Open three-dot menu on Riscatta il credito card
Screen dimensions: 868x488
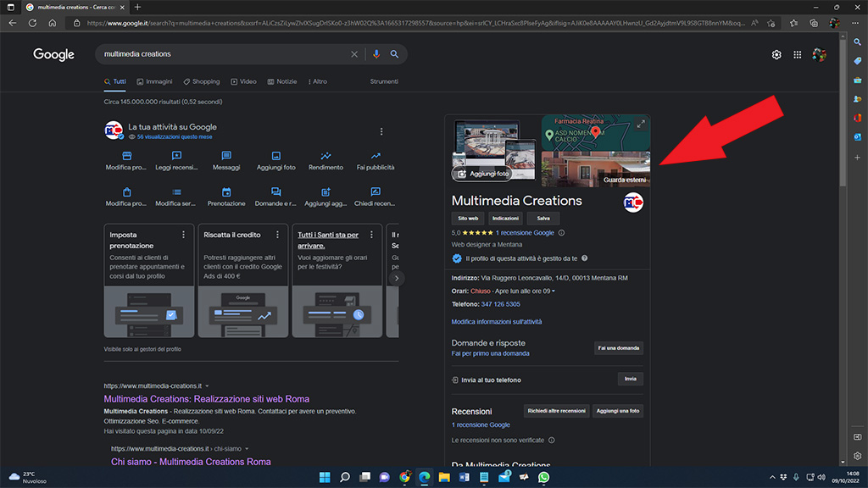tap(278, 236)
